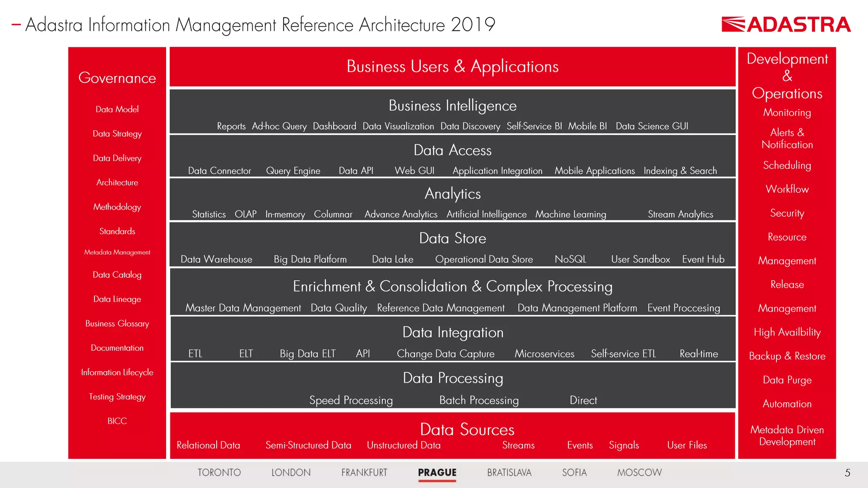The image size is (868, 488).
Task: Select the TORONTO city label
Action: pos(219,472)
